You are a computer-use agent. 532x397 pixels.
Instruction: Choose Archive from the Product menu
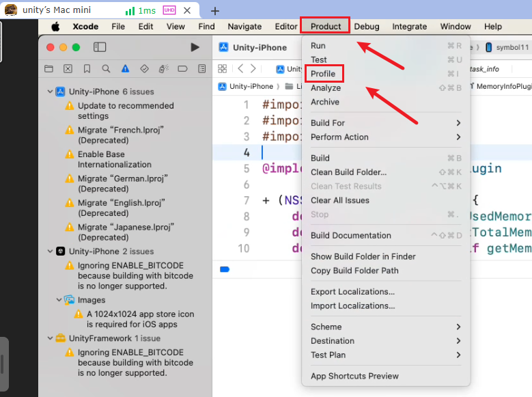click(386, 102)
